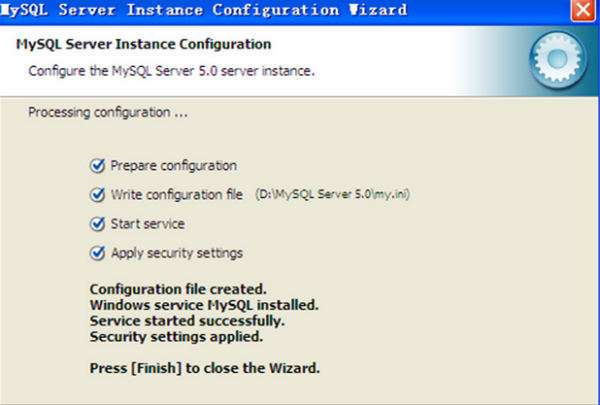This screenshot has width=600, height=405.
Task: Click the Apply security settings checkmark
Action: (97, 253)
